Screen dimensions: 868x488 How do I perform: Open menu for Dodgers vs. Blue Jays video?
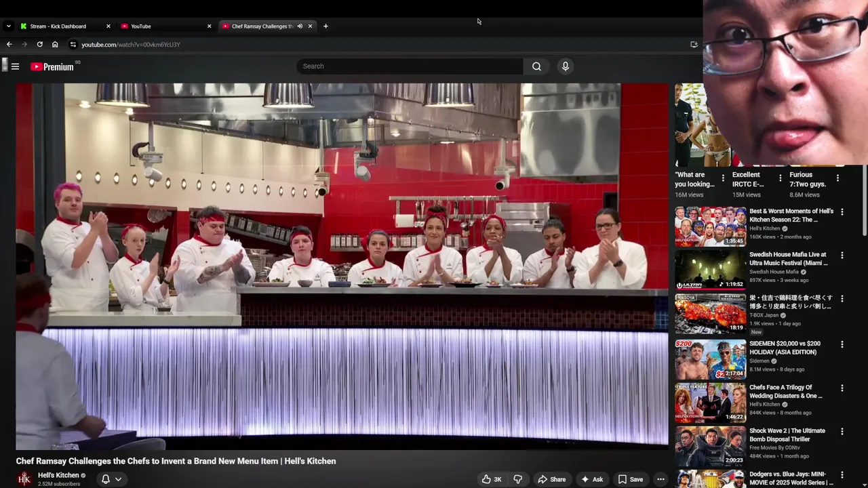coord(842,475)
